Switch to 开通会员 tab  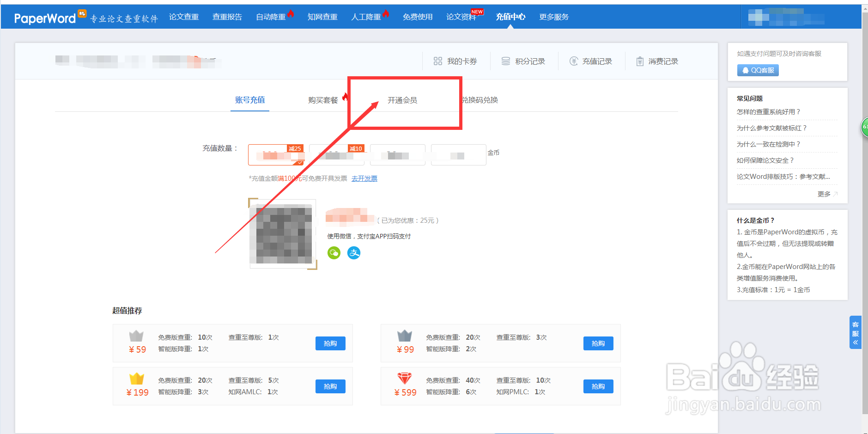click(x=402, y=100)
